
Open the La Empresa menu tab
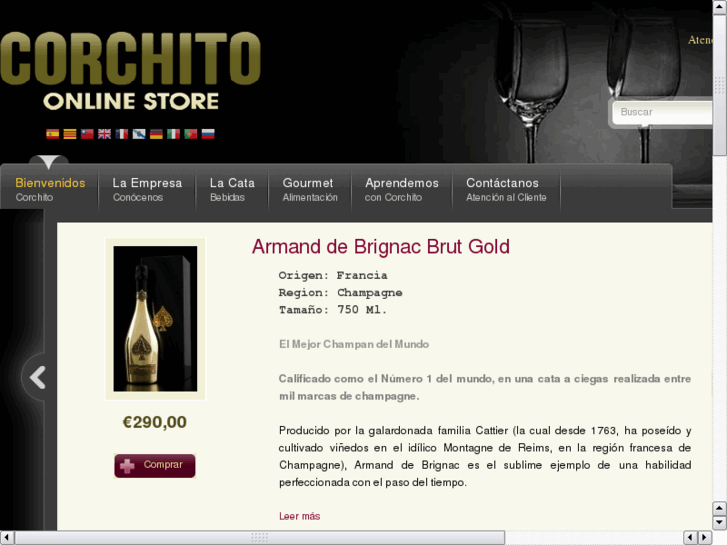click(x=147, y=189)
